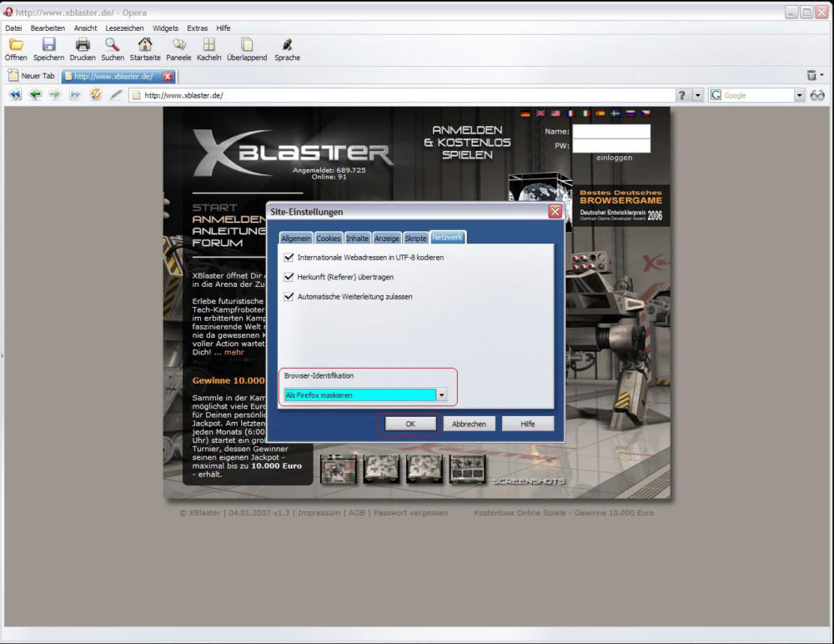Switch to the Cookies tab
Viewport: 834px width, 644px height.
(x=328, y=239)
